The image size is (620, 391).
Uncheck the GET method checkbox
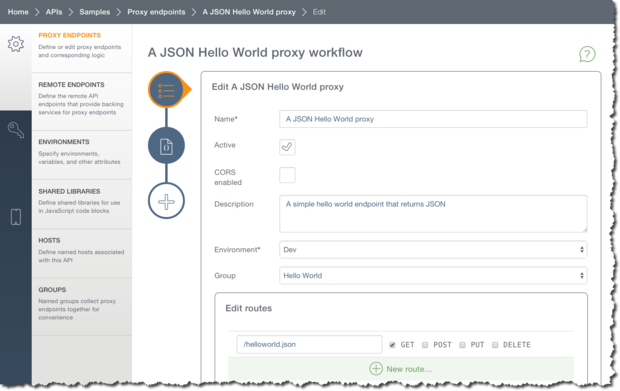click(x=392, y=345)
